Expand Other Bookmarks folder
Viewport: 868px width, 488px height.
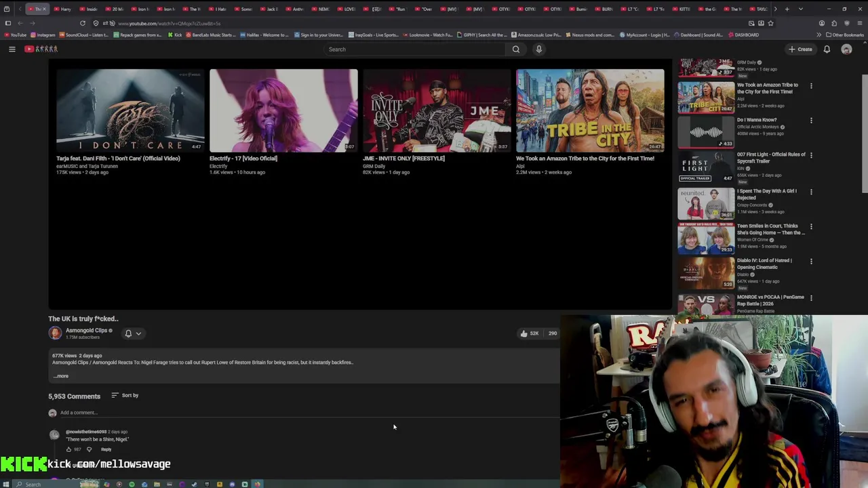point(845,35)
